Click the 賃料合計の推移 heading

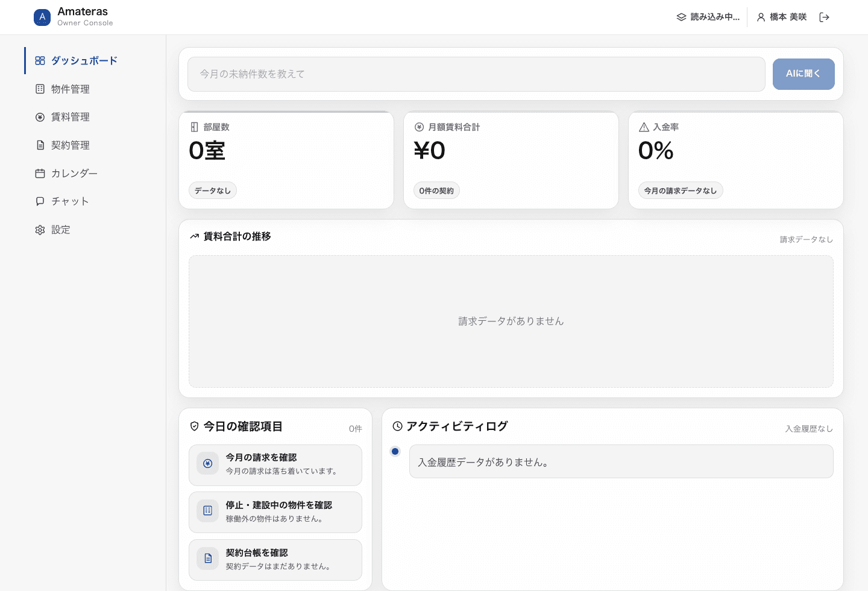pyautogui.click(x=237, y=236)
